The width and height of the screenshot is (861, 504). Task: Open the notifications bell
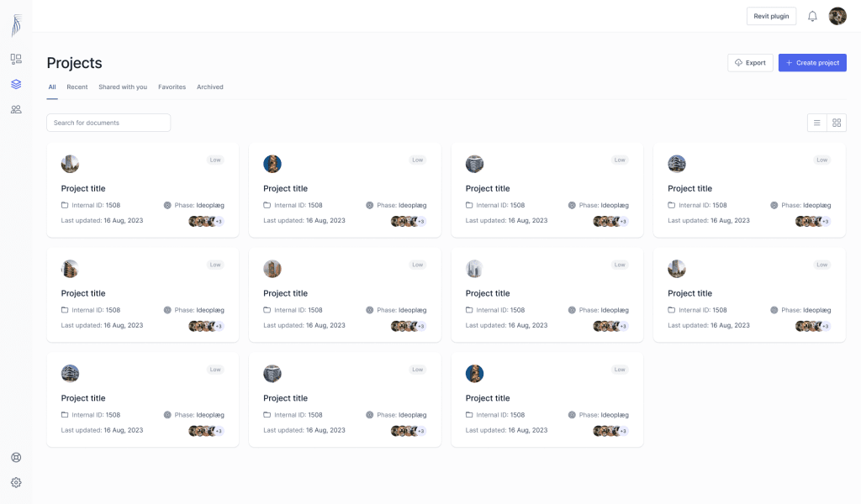812,17
